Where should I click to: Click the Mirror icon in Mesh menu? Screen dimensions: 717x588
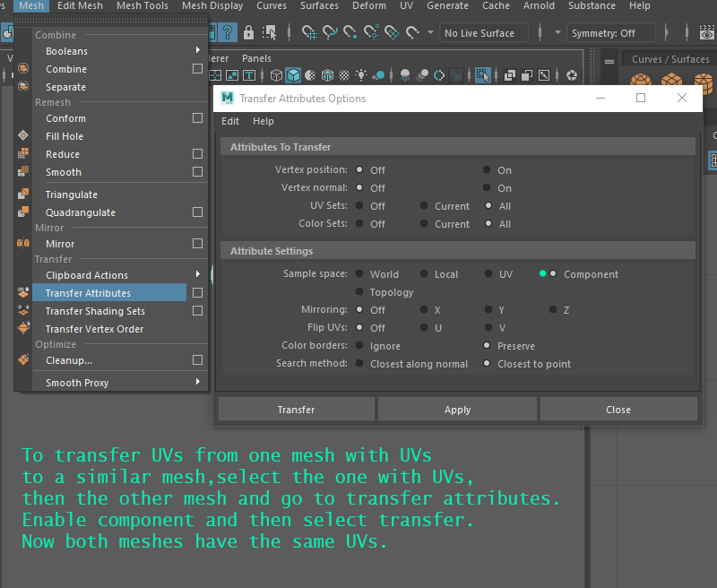point(23,244)
